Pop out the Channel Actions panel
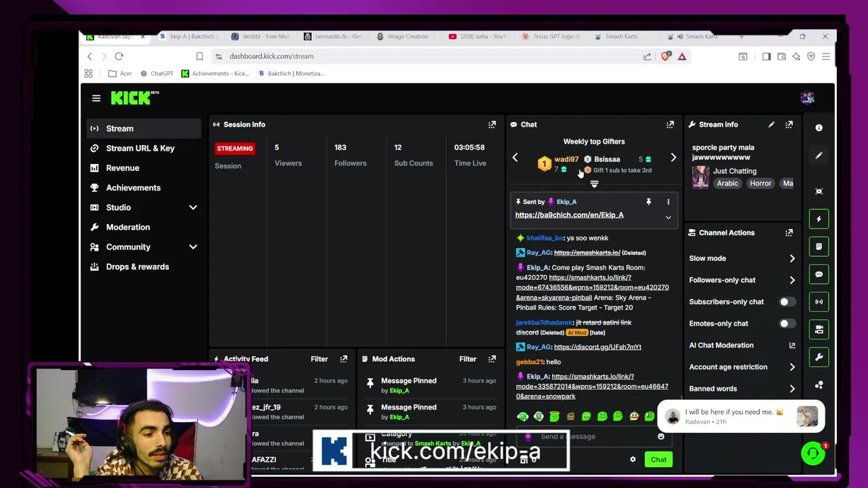868x488 pixels. [789, 232]
